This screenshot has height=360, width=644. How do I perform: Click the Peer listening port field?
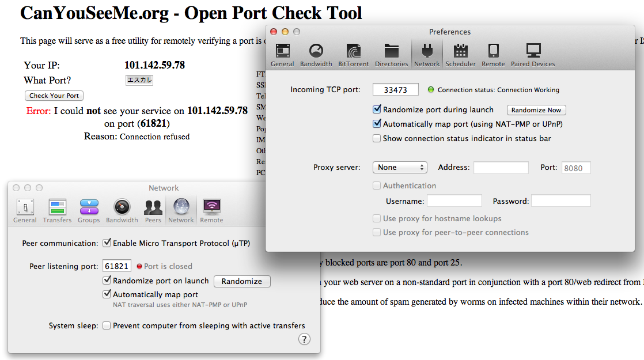(x=116, y=266)
